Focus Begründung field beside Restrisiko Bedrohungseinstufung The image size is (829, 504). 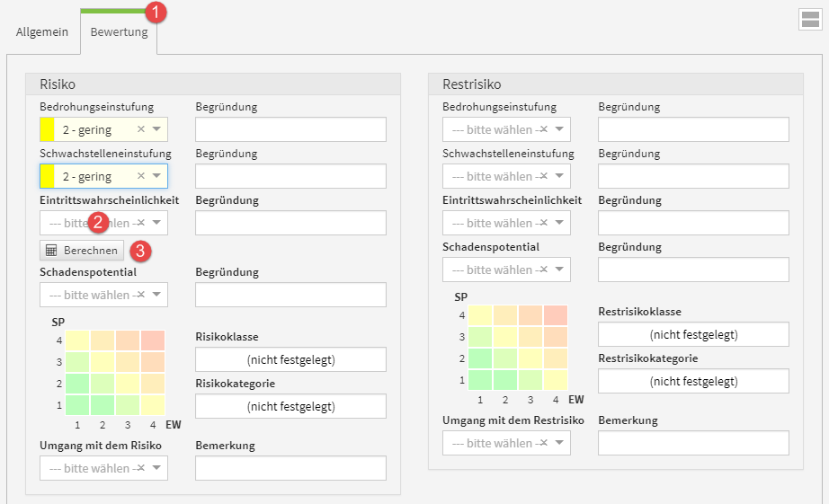tap(693, 129)
